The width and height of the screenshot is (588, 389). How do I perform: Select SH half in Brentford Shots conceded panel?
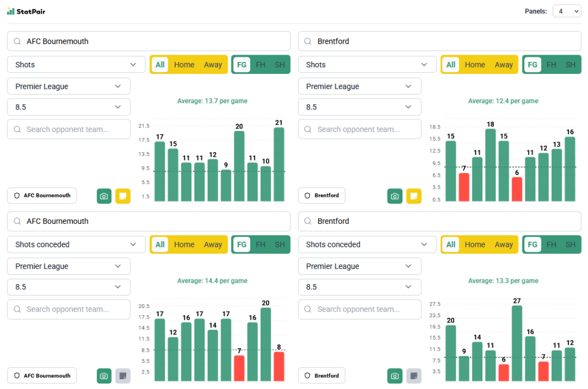pyautogui.click(x=570, y=244)
